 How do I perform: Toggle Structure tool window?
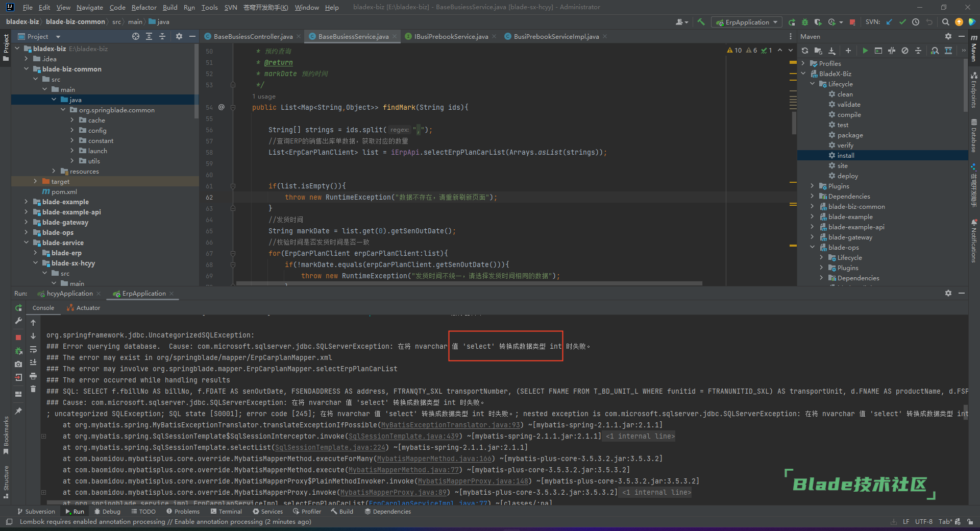6,481
